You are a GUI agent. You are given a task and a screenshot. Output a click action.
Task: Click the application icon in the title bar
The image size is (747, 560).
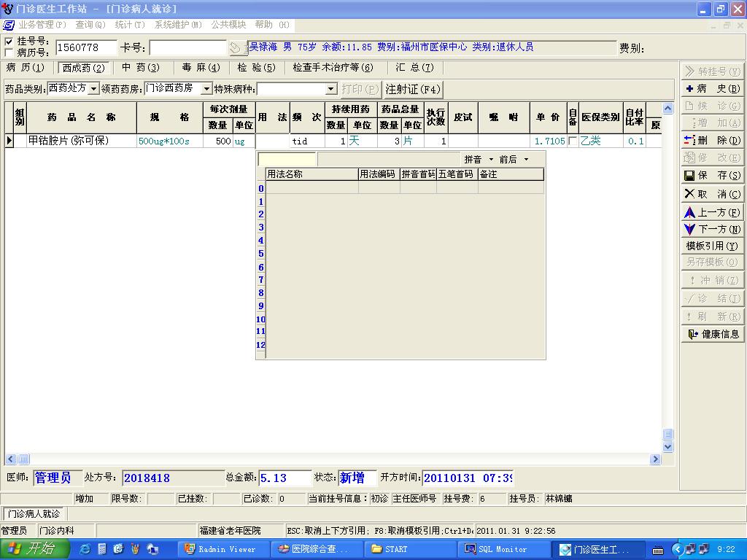tap(7, 9)
